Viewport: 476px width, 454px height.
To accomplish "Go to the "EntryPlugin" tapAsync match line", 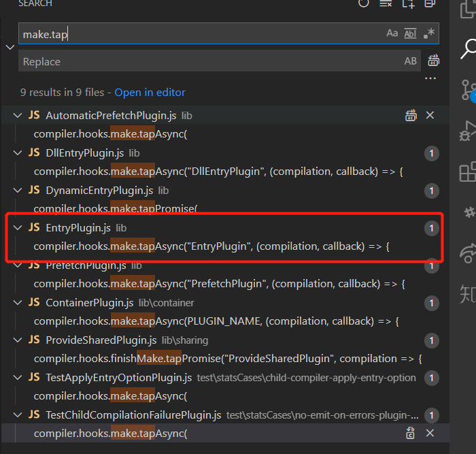I will [211, 246].
